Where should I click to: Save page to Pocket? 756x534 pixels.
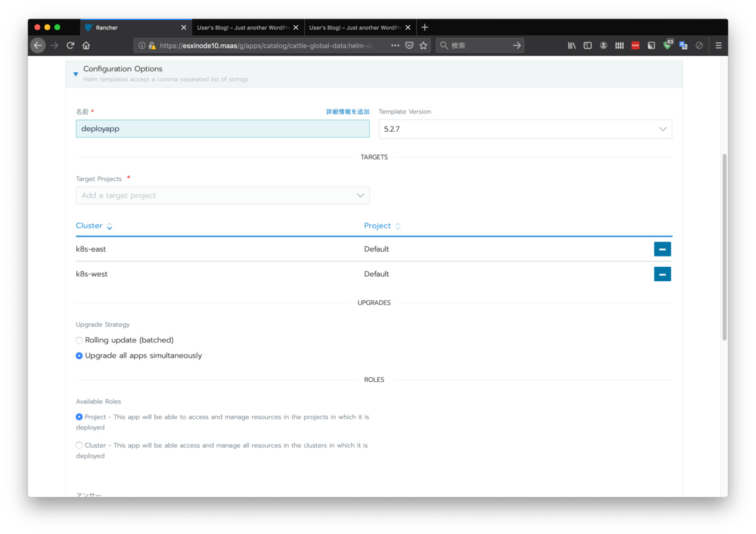coord(409,45)
